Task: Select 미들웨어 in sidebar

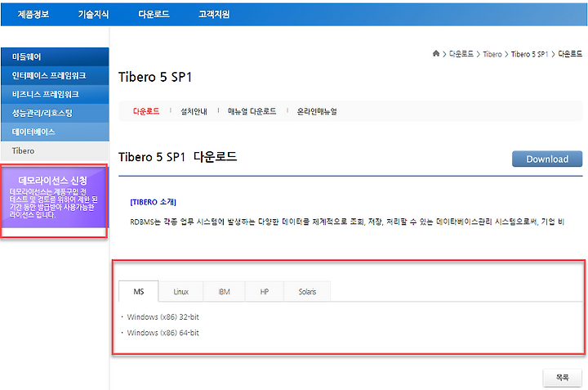Action: 55,56
